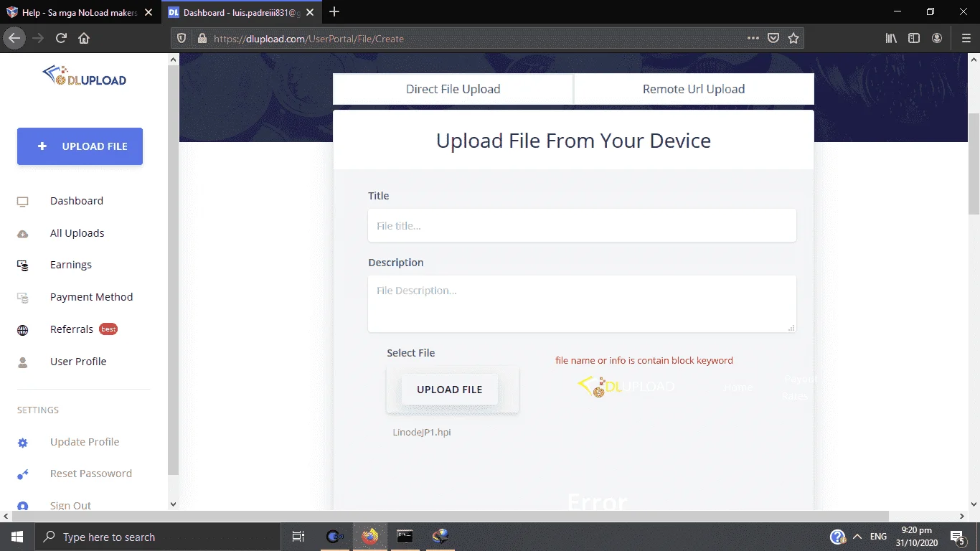Click the tracking protection shield icon
The width and height of the screenshot is (980, 551).
tap(182, 39)
